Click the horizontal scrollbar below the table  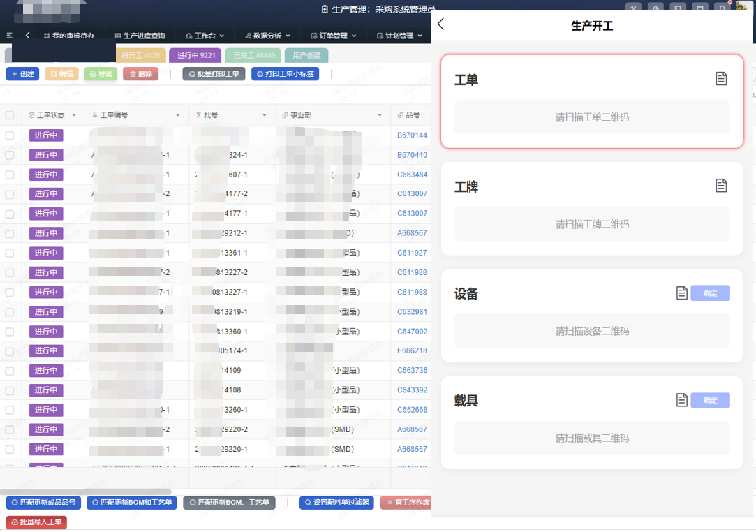(75, 492)
